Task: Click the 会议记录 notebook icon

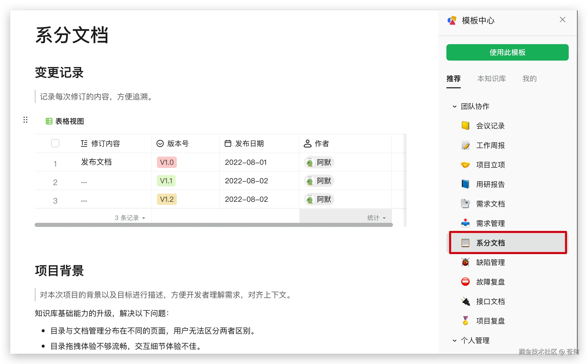Action: (x=465, y=126)
